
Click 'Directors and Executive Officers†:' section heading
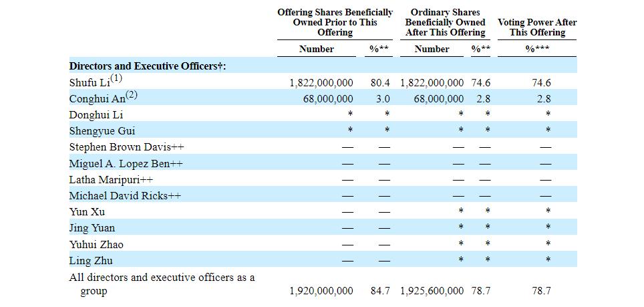click(x=148, y=66)
